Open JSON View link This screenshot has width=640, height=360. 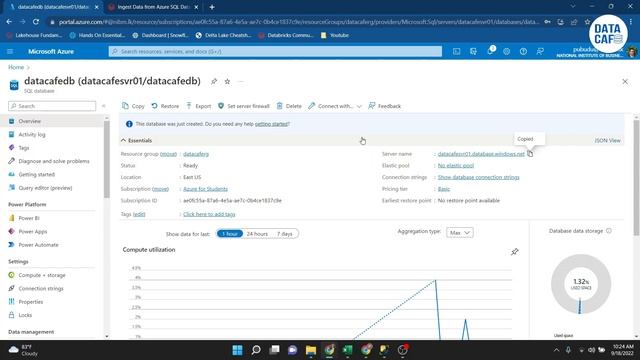(x=607, y=140)
